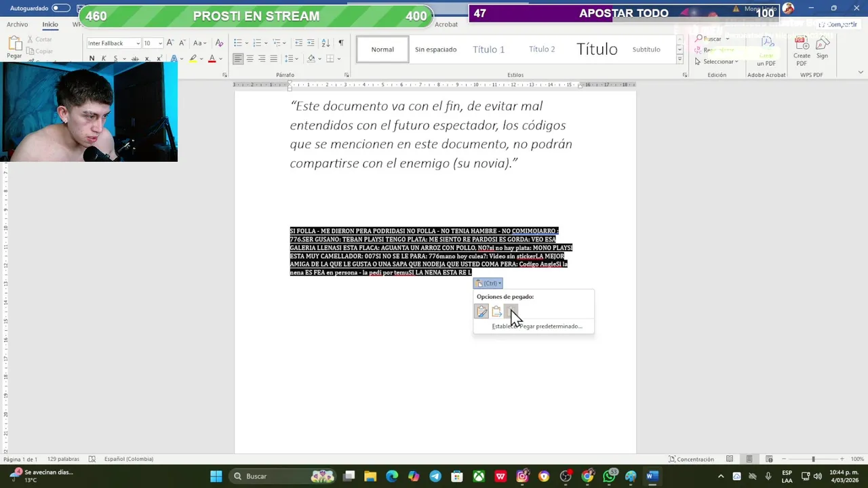This screenshot has width=868, height=488.
Task: Open the bullets list dropdown arrow
Action: (x=247, y=43)
